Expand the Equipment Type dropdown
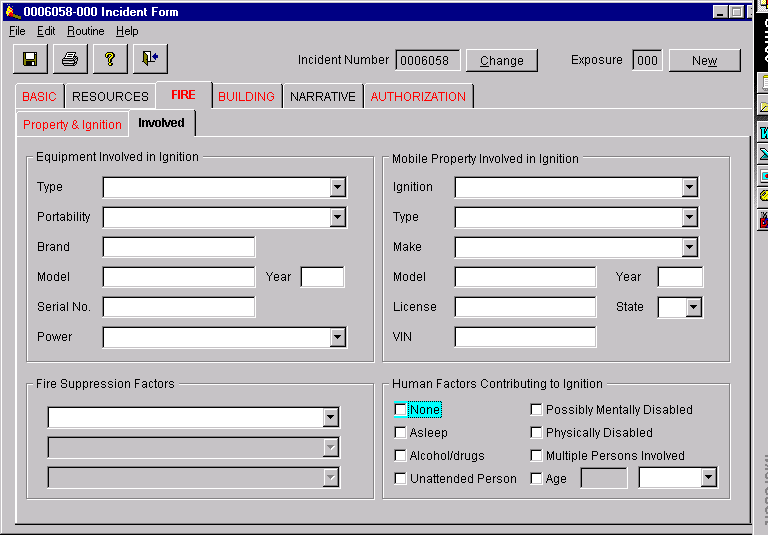Image resolution: width=768 pixels, height=535 pixels. 337,188
